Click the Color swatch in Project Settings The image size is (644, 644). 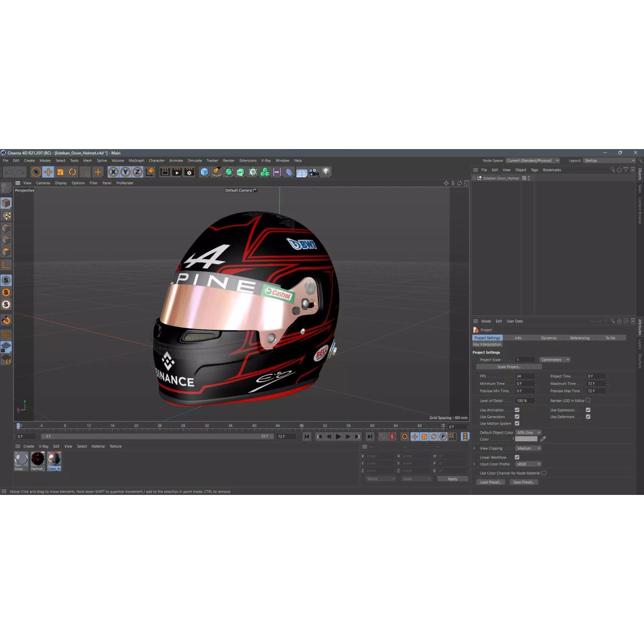[x=527, y=439]
